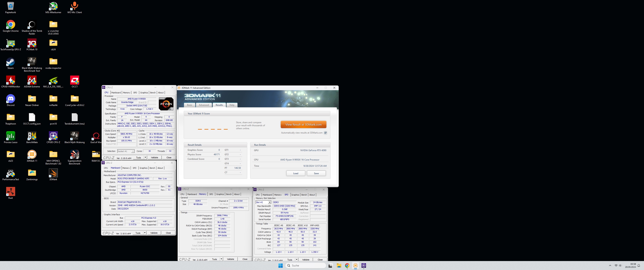Image resolution: width=644 pixels, height=270 pixels.
Task: Open WO Mic Client desktop icon
Action: tap(75, 7)
